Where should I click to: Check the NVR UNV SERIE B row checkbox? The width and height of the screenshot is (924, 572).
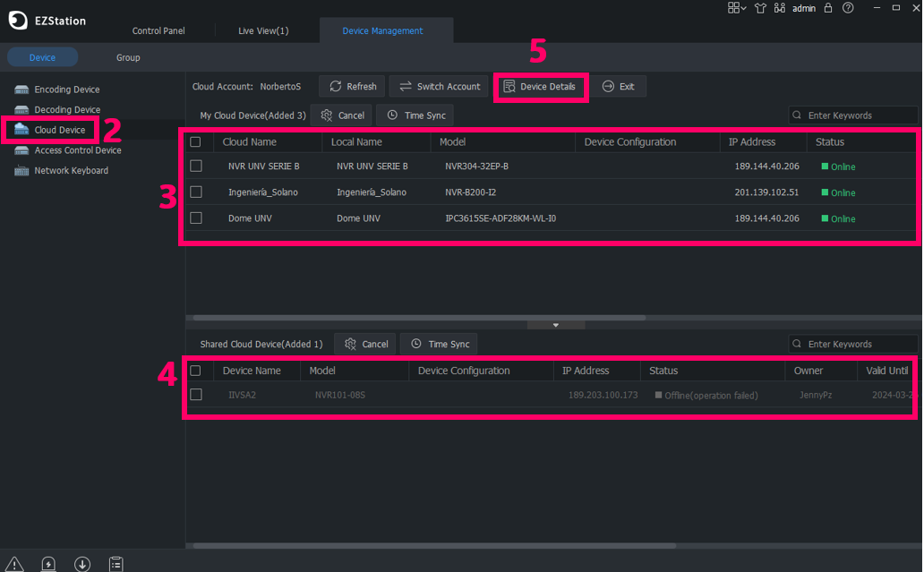196,166
